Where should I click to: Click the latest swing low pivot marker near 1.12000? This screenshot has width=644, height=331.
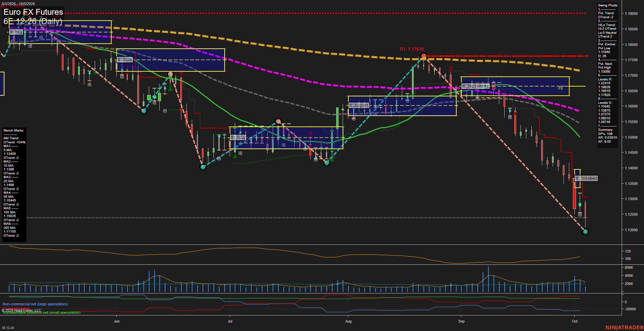585,232
